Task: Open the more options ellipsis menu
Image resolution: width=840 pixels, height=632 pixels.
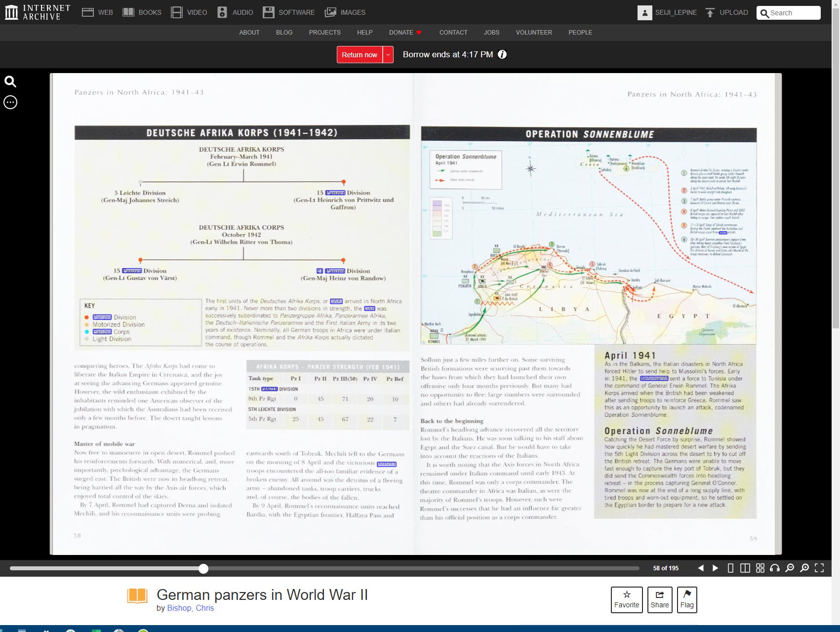Action: (10, 102)
